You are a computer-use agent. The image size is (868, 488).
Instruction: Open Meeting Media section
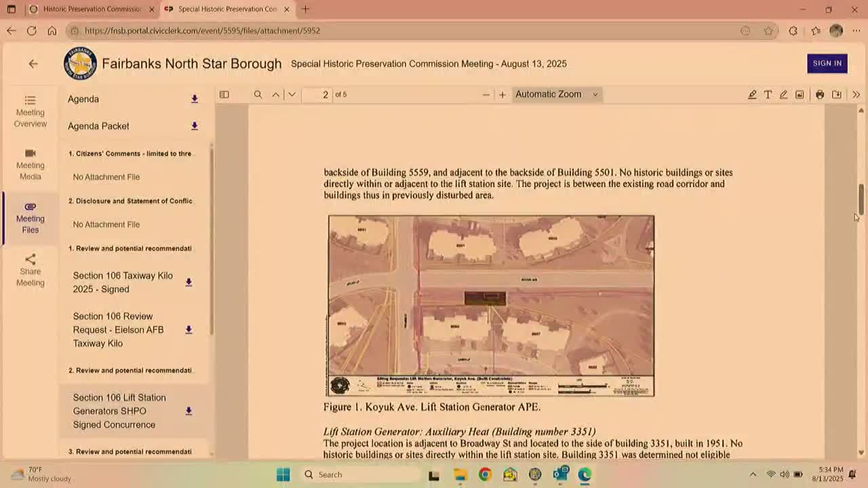pyautogui.click(x=31, y=165)
